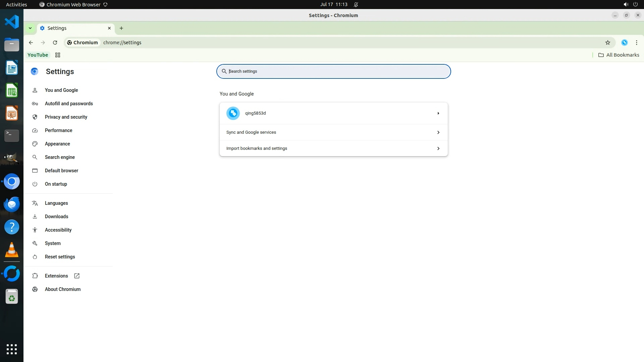644x362 pixels.
Task: Open Extensions external link in sidebar
Action: [x=56, y=276]
